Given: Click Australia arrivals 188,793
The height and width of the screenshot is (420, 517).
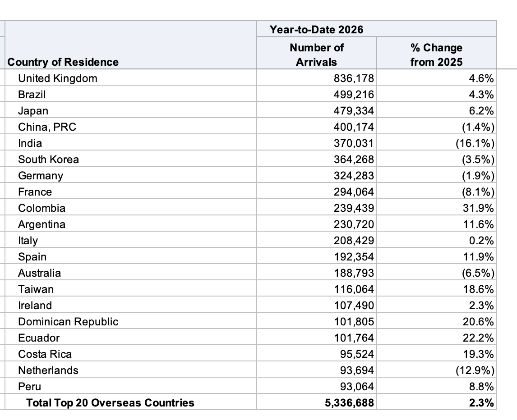Looking at the screenshot, I should [354, 273].
